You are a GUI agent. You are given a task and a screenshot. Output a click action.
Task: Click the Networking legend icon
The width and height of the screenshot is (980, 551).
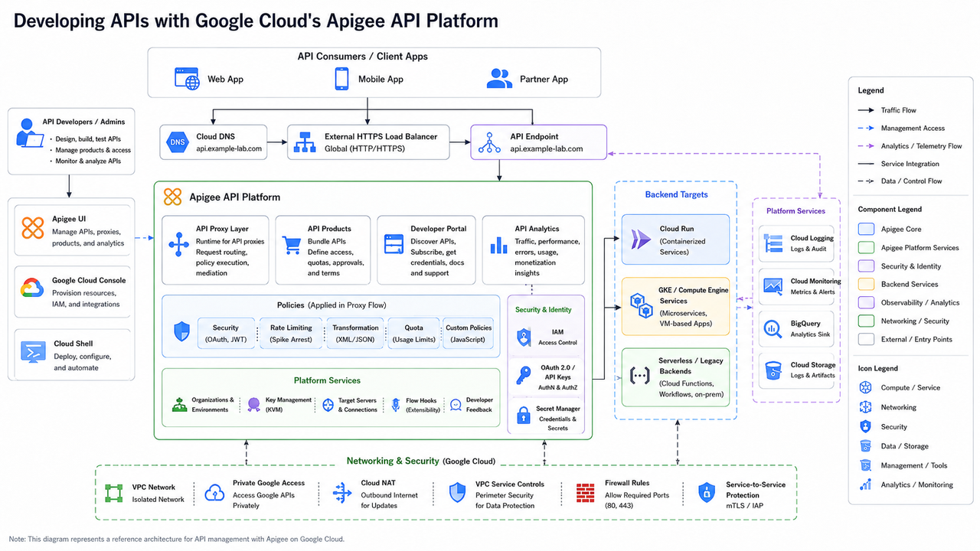(865, 407)
